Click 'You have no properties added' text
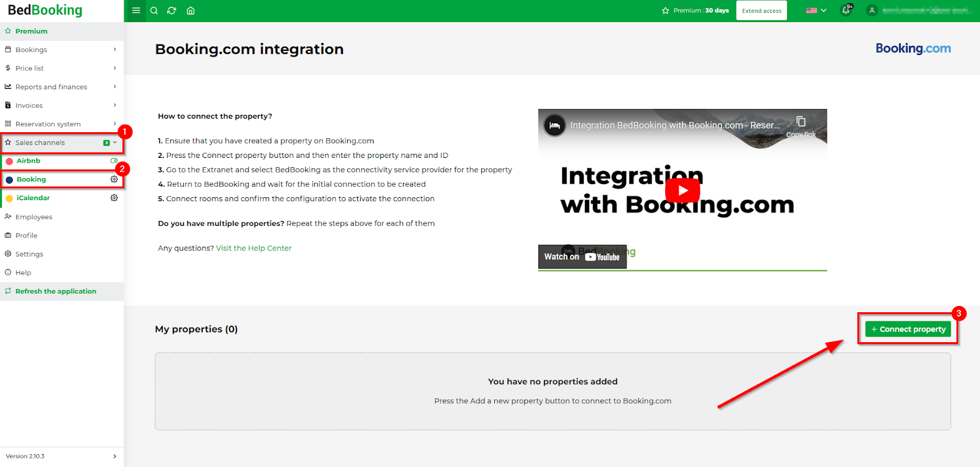 point(552,381)
